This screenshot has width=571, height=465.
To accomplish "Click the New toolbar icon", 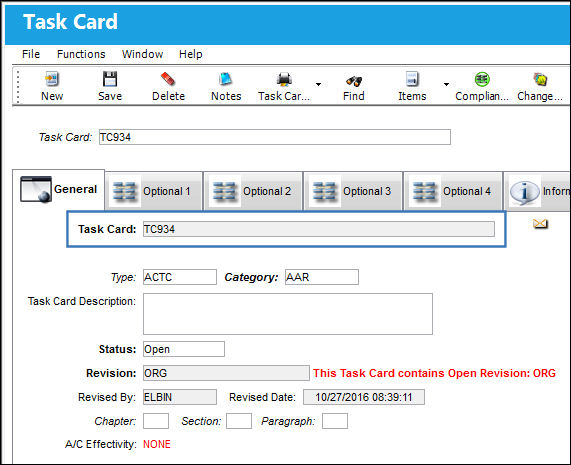I will click(x=52, y=79).
